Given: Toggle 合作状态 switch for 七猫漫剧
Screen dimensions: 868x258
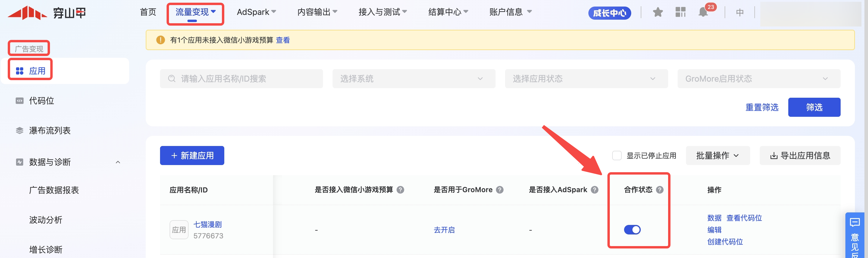Looking at the screenshot, I should click(632, 230).
